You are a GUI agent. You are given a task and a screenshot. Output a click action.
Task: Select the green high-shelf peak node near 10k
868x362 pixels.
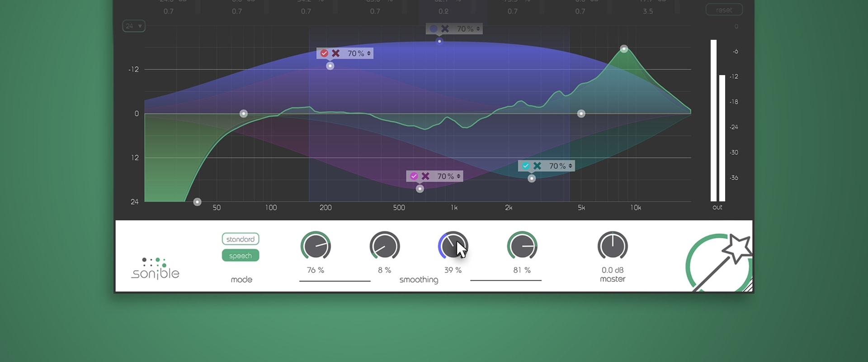624,49
